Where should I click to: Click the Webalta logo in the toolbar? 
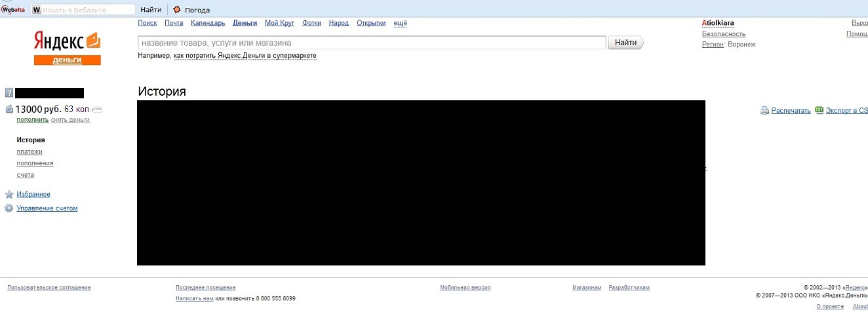14,10
